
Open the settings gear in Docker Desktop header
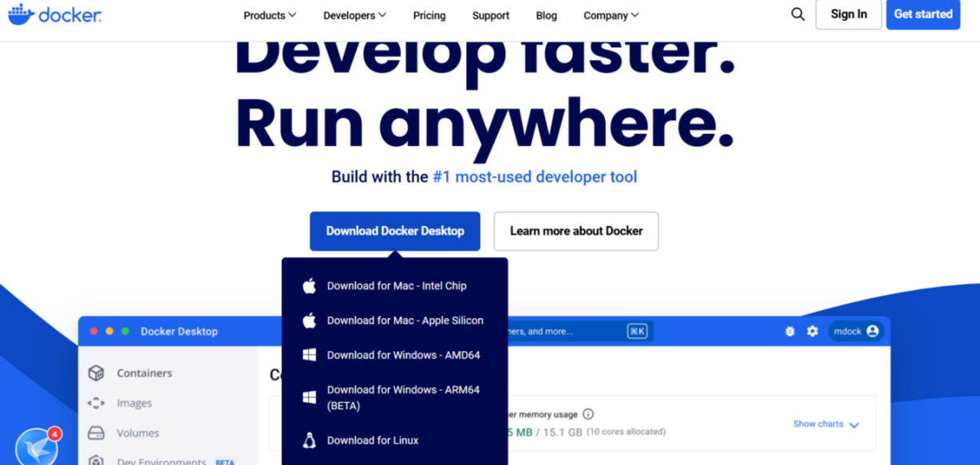(x=812, y=331)
